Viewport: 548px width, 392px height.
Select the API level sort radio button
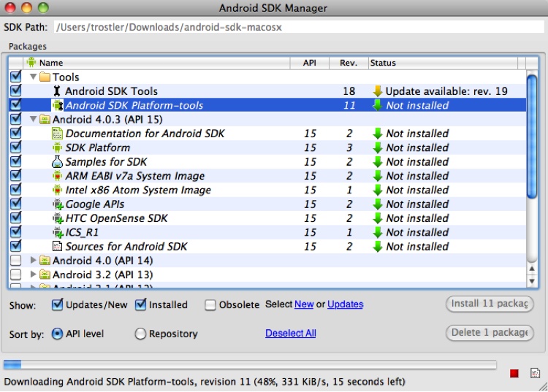click(x=57, y=334)
